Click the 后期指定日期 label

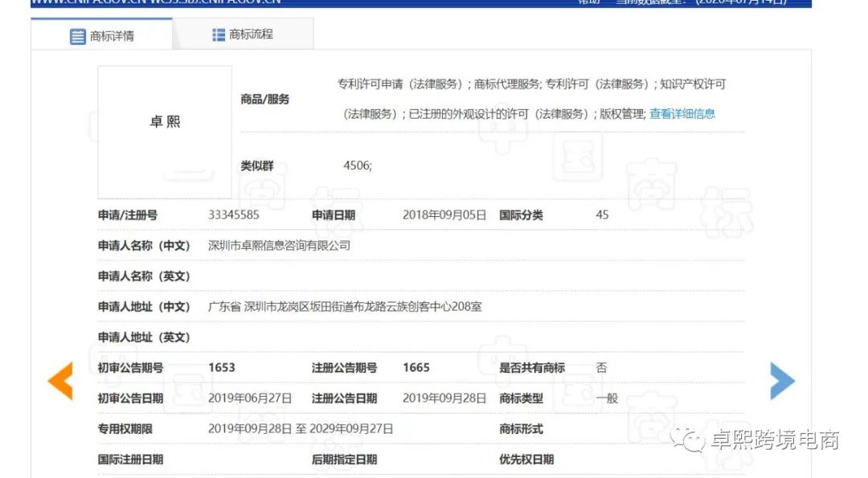(344, 460)
